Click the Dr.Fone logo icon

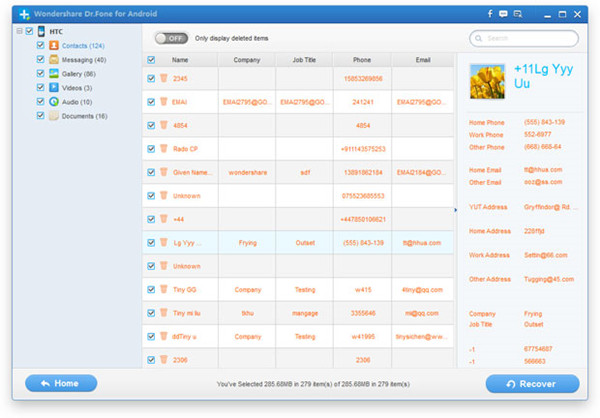[24, 15]
